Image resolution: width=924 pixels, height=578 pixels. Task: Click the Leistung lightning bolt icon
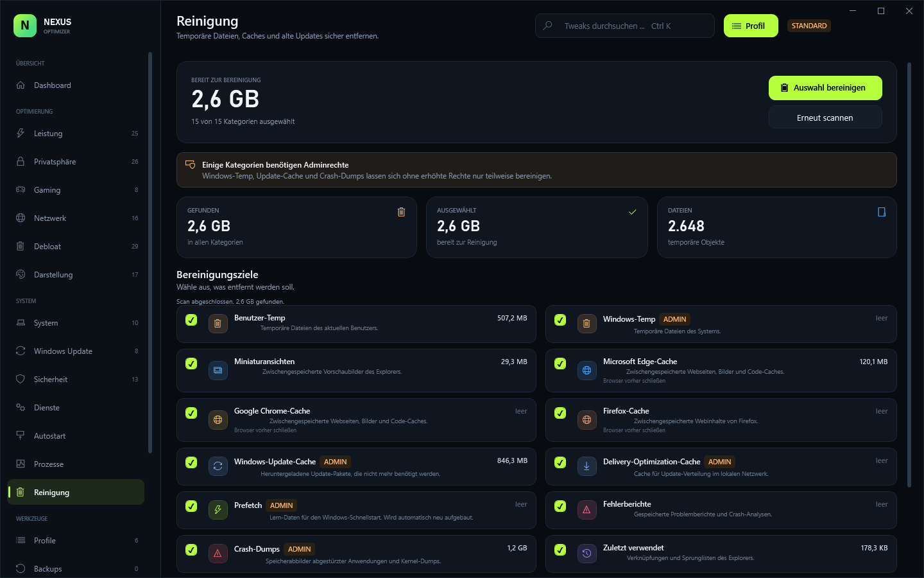[x=21, y=133]
